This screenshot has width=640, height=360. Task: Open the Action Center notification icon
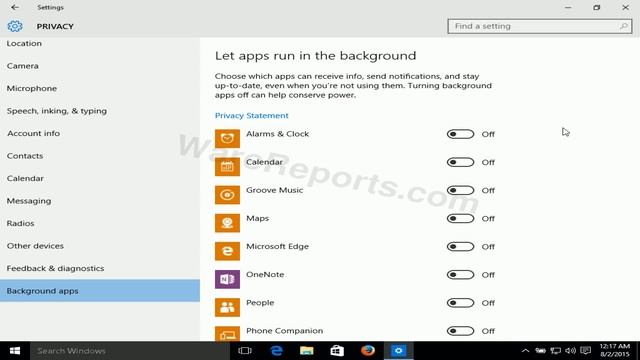[586, 351]
